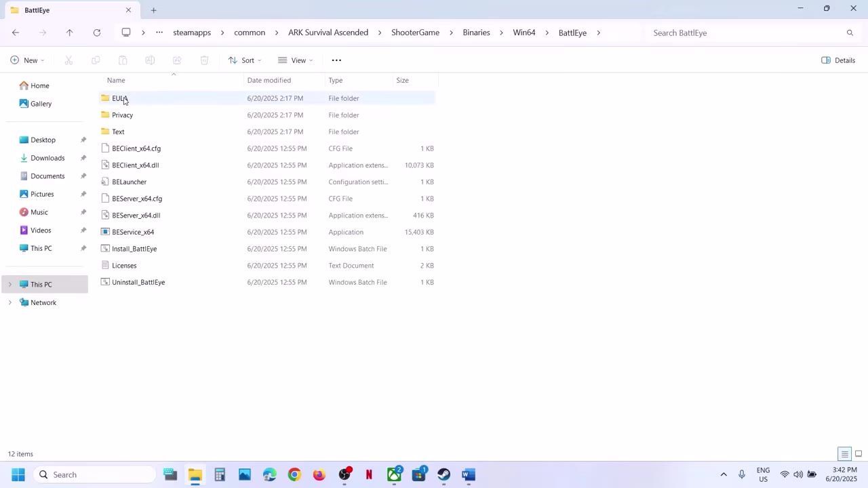
Task: Click the Delete trash icon
Action: pos(204,60)
